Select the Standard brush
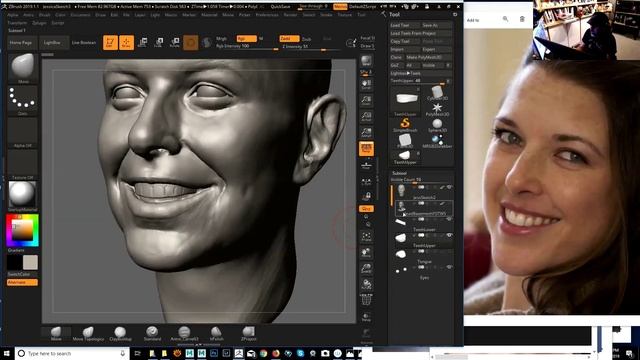This screenshot has height=360, width=640. [152, 333]
